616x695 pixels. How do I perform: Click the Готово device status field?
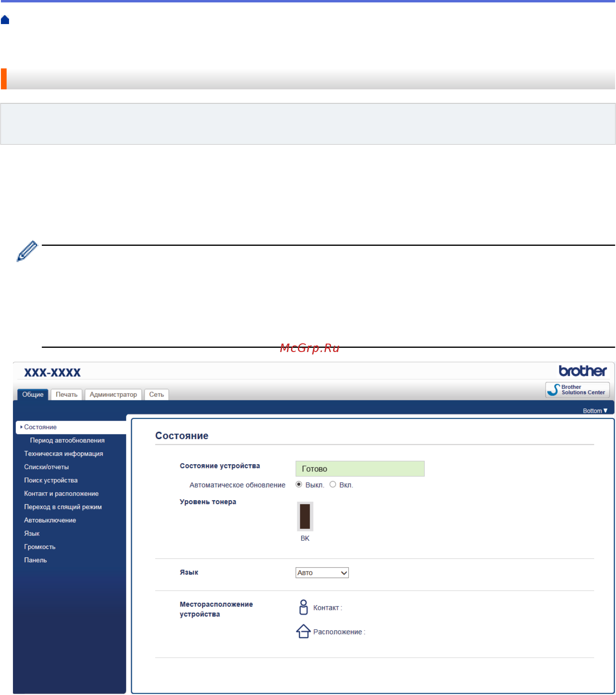[360, 468]
